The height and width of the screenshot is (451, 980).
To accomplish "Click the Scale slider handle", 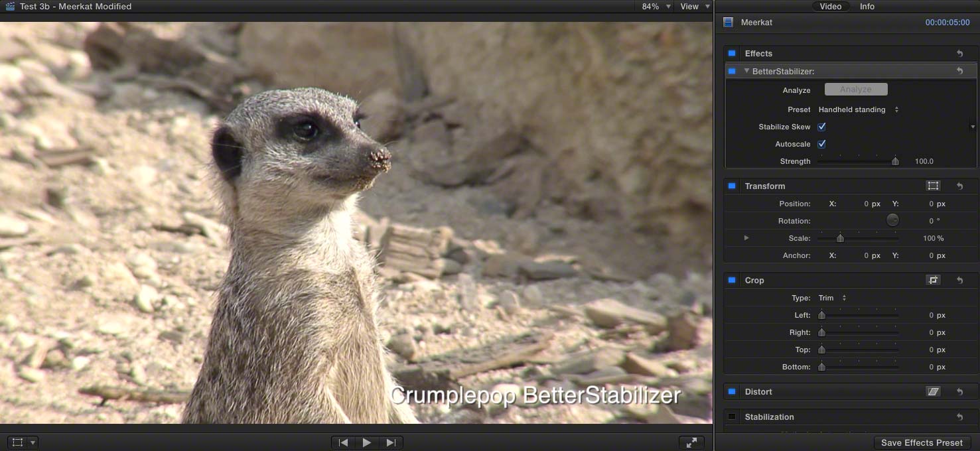I will tap(840, 238).
